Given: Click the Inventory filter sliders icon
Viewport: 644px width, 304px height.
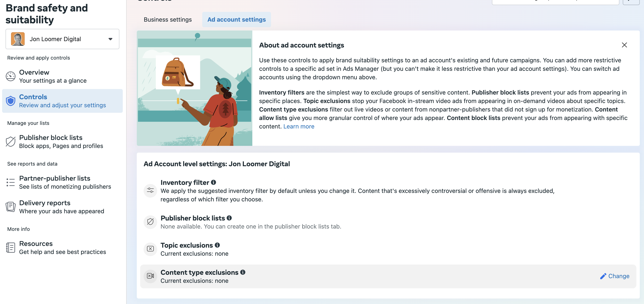Looking at the screenshot, I should [x=150, y=191].
